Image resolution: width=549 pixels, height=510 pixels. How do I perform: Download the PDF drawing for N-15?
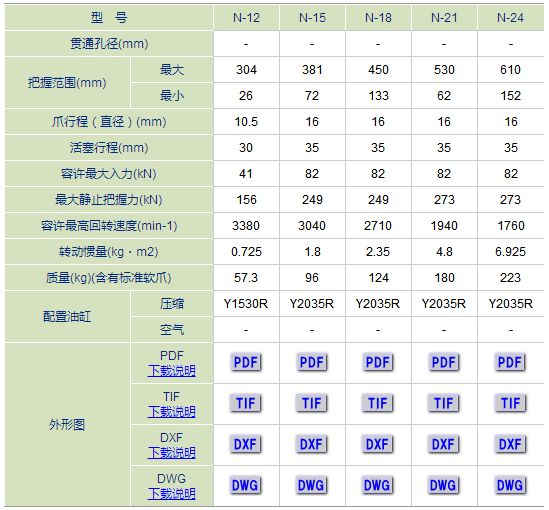coord(312,362)
